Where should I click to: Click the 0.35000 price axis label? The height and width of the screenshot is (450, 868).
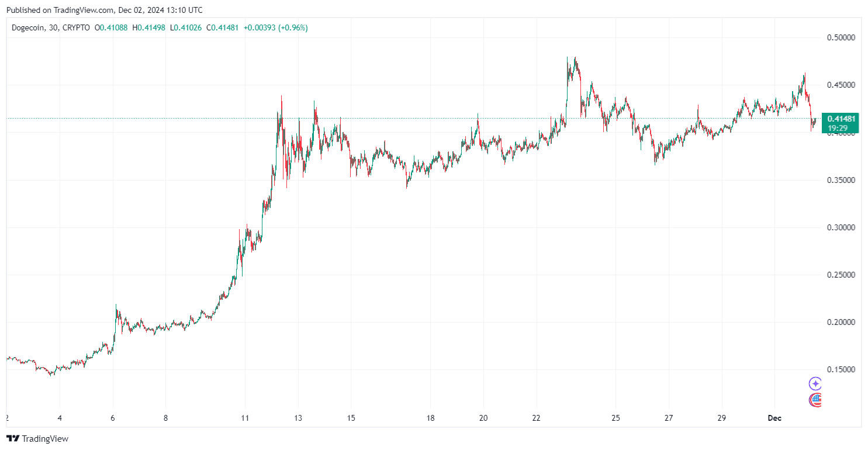(x=841, y=180)
